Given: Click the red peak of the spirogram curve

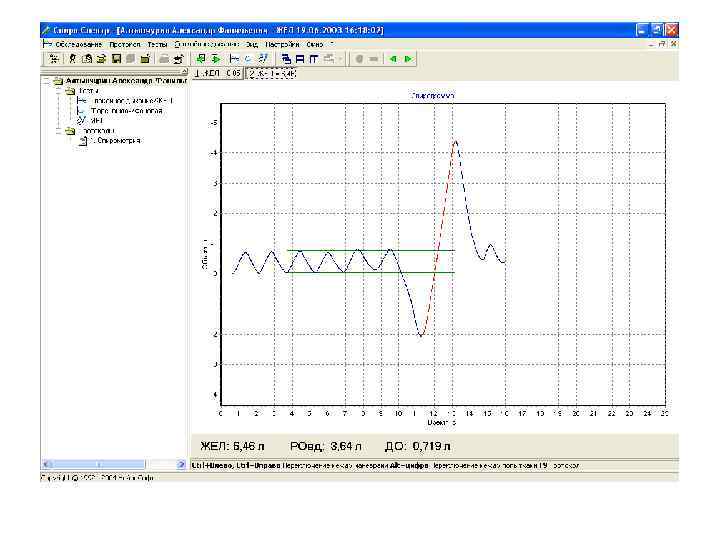Looking at the screenshot, I should click(x=455, y=142).
